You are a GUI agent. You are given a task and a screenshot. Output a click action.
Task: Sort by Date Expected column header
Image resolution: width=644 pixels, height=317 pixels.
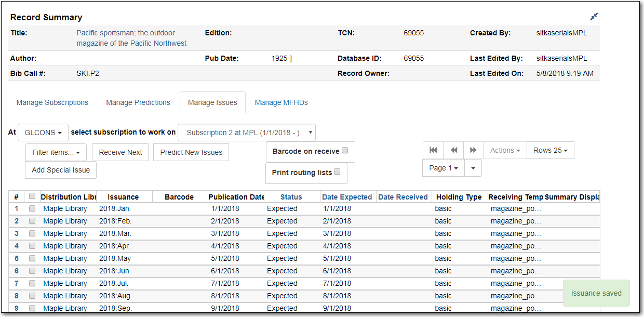click(x=347, y=197)
